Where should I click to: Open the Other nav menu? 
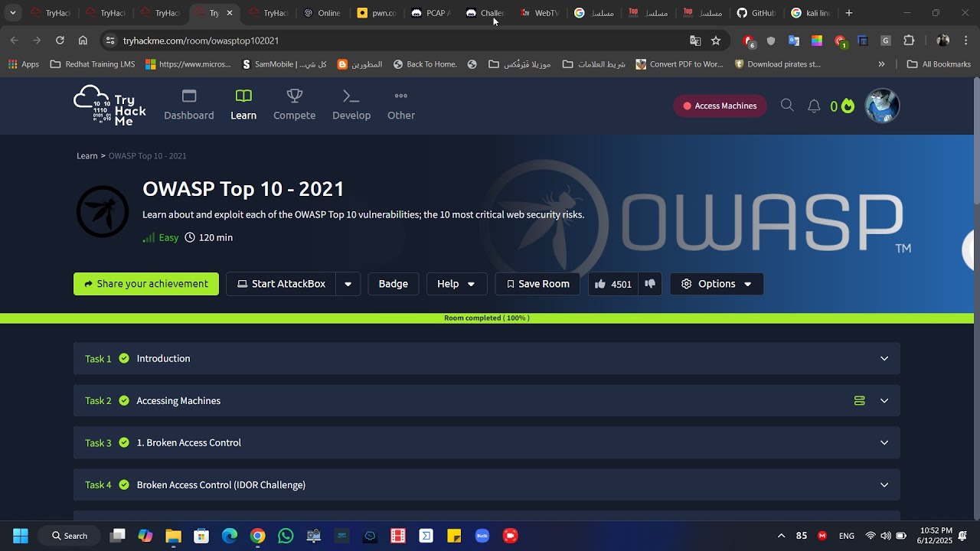click(x=401, y=106)
